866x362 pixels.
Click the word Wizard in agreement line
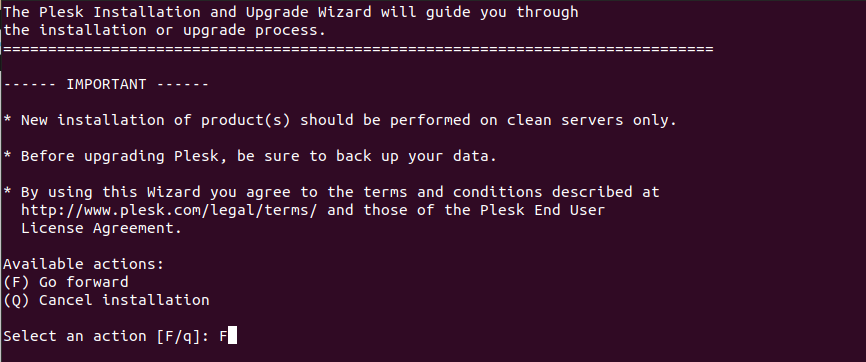coord(173,192)
